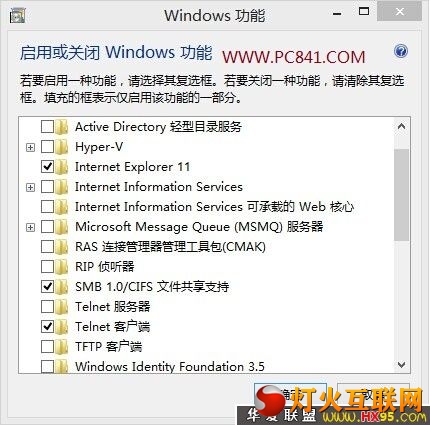Click the scrollbar down arrow in feature list
Image resolution: width=430 pixels, height=425 pixels.
[402, 365]
